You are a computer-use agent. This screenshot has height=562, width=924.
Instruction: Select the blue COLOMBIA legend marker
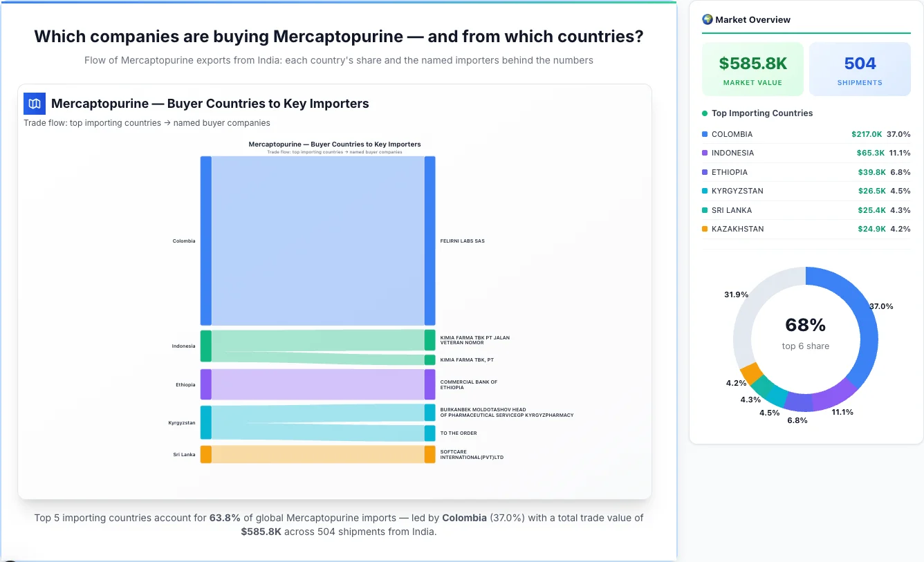tap(704, 134)
